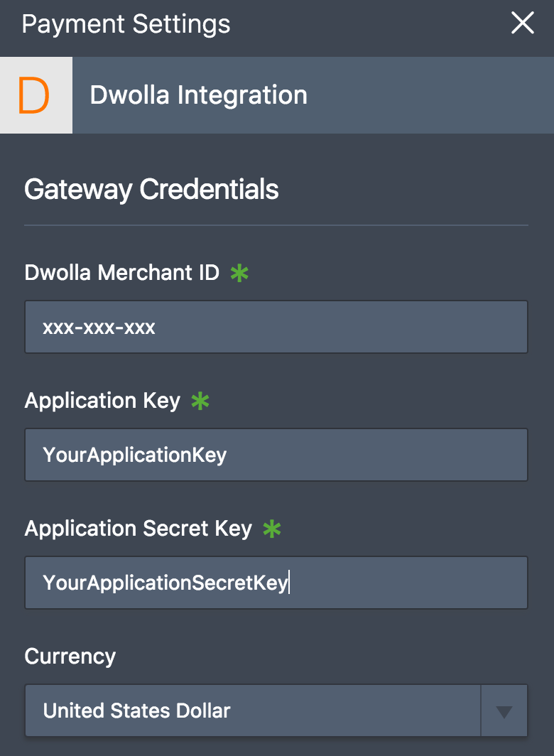Viewport: 554px width, 756px height.
Task: Click the Gateway Credentials section heading
Action: pyautogui.click(x=151, y=189)
